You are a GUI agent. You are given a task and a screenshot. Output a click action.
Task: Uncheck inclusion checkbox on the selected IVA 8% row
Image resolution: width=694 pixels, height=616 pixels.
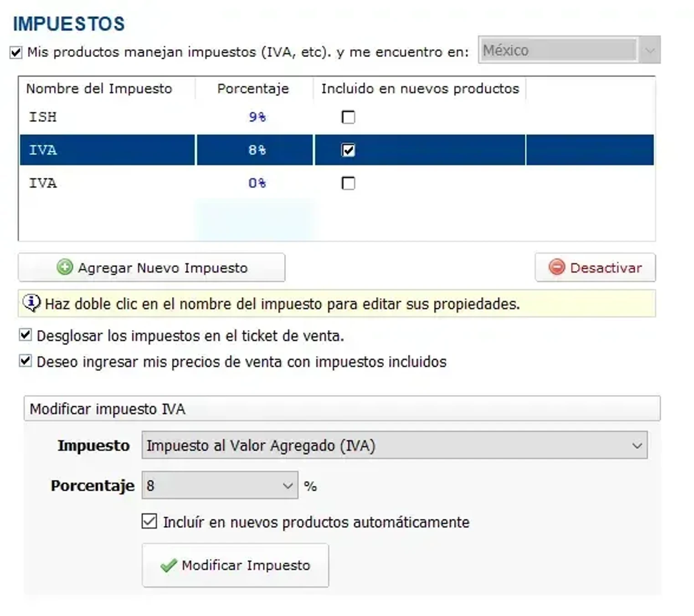348,150
